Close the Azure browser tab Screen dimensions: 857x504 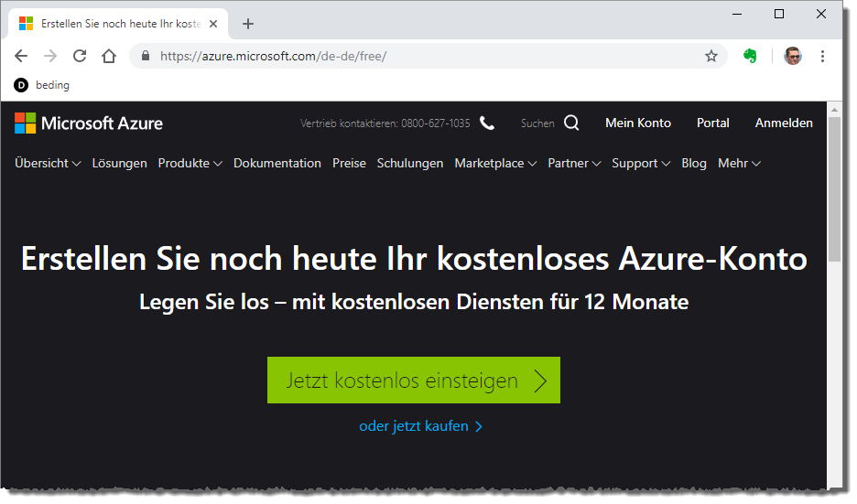point(213,24)
